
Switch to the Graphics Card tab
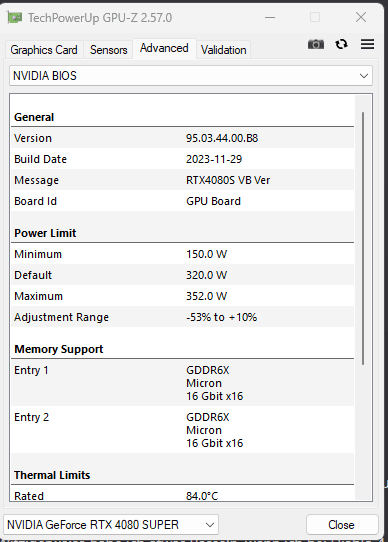tap(44, 50)
